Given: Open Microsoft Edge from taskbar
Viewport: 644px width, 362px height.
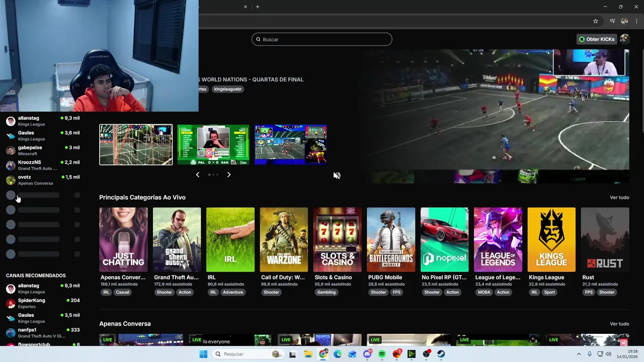Looking at the screenshot, I should point(338,354).
